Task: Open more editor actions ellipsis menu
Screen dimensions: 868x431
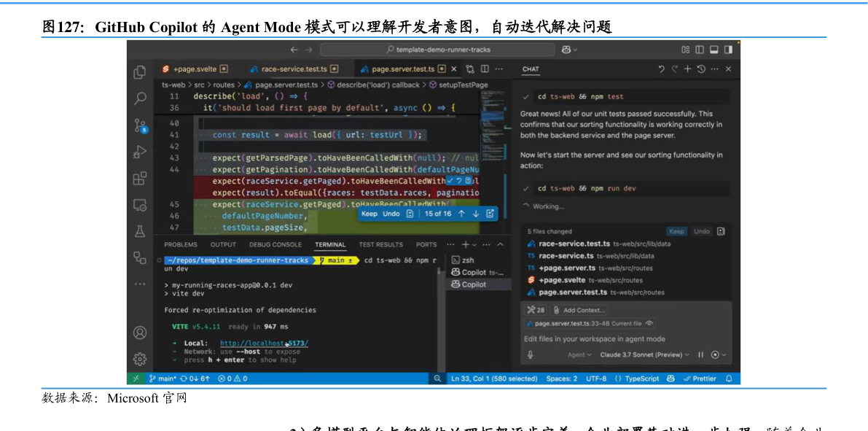Action: [498, 69]
